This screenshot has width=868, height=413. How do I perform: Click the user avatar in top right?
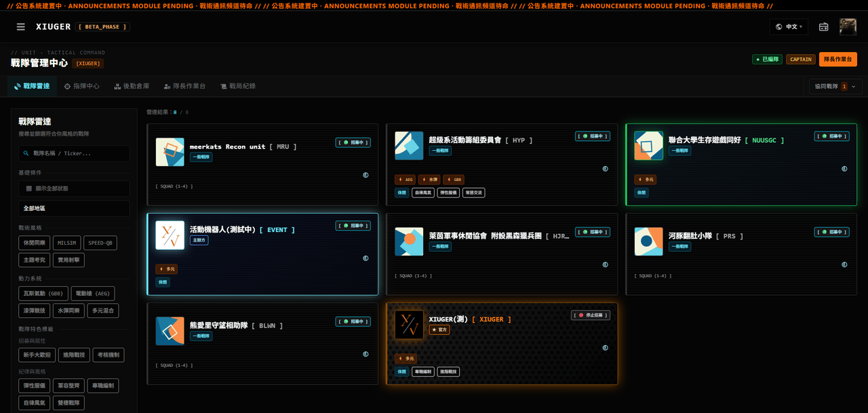click(x=848, y=27)
